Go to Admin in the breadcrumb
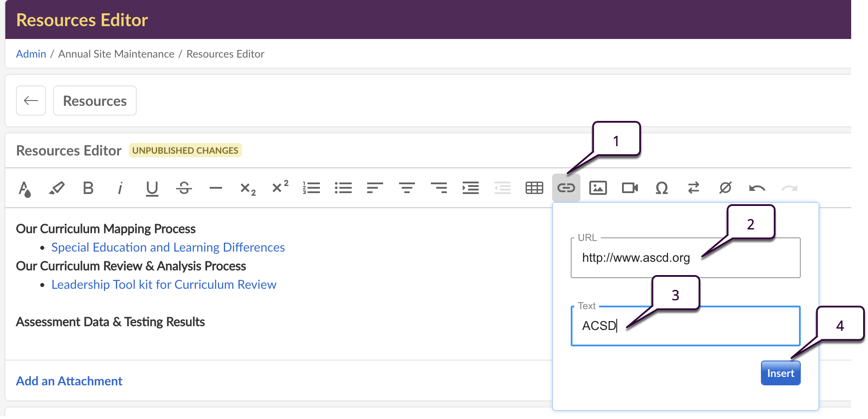 point(31,54)
